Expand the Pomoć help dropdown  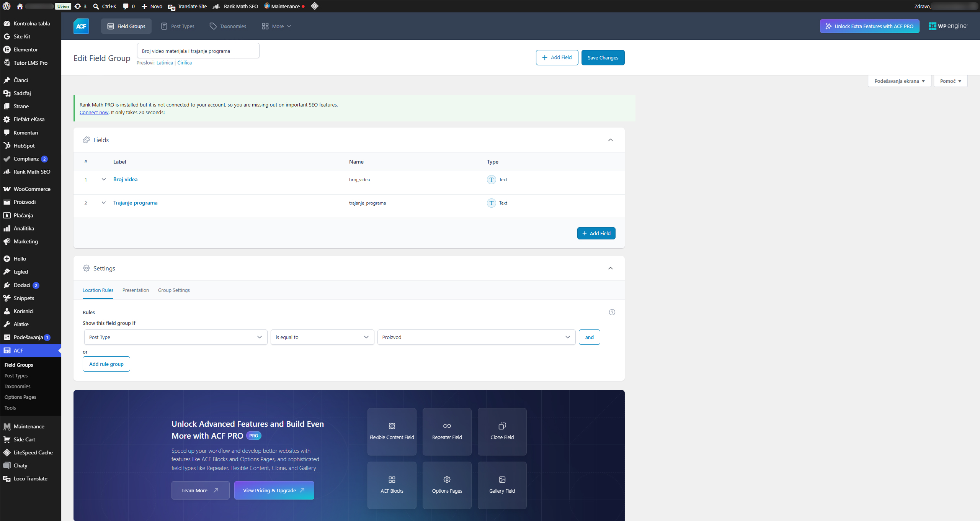(x=951, y=81)
